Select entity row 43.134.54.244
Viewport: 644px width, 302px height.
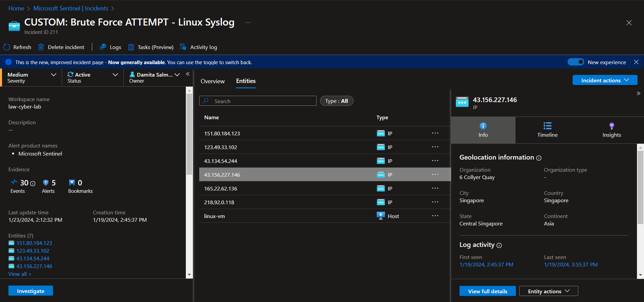(x=325, y=161)
